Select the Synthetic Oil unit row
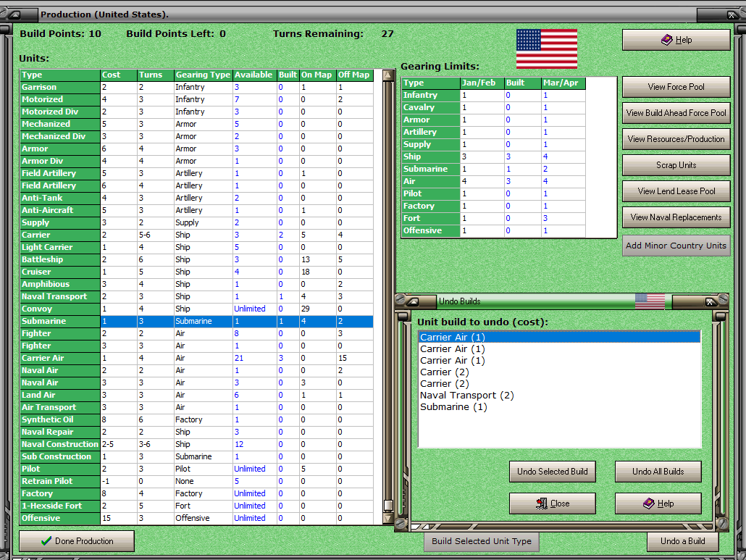Viewport: 746px width, 560px height. [x=196, y=419]
